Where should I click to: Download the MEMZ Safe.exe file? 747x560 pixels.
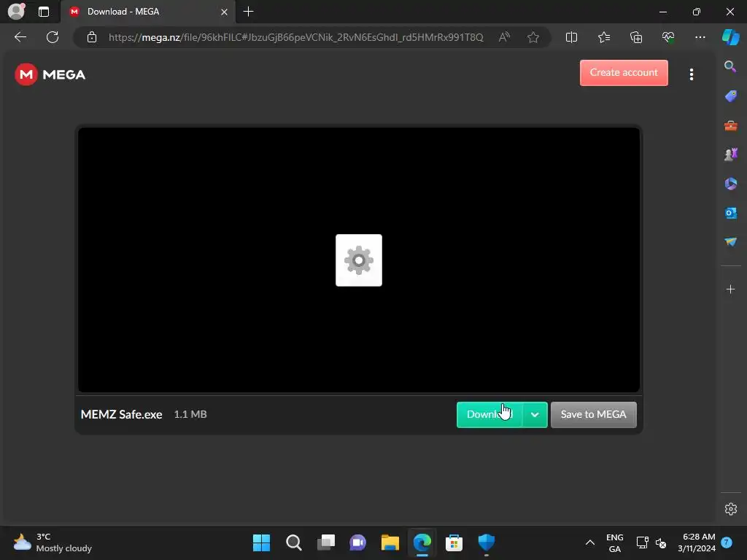coord(489,415)
